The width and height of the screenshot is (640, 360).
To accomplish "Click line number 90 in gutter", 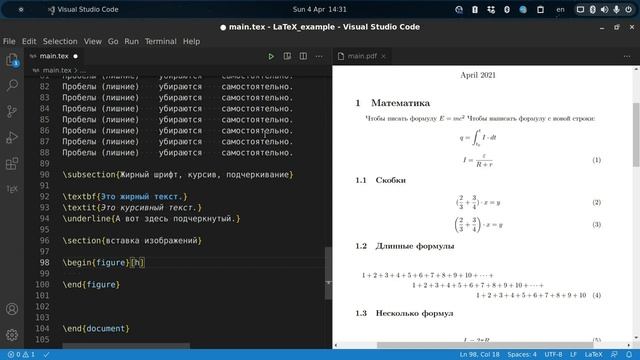I will 44,175.
